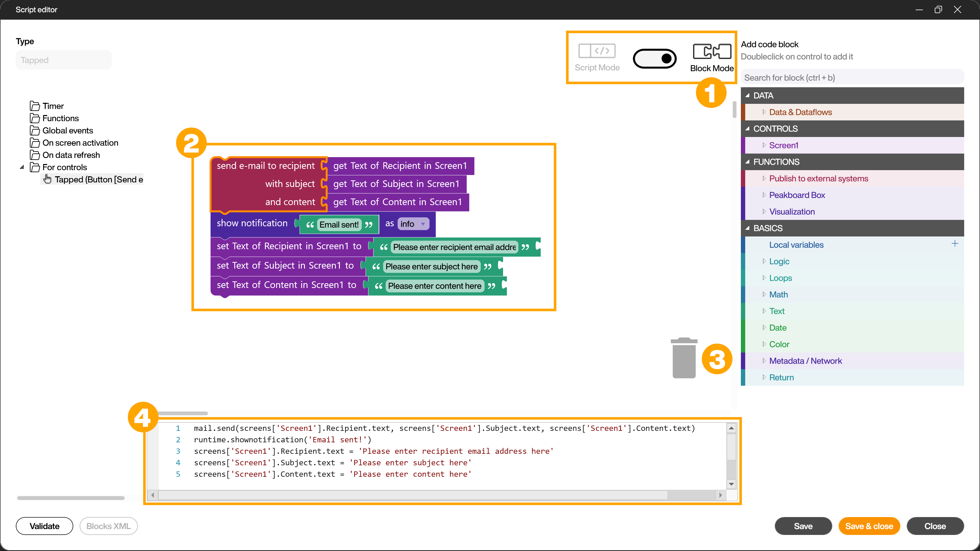Open the On data refresh folder
The width and height of the screenshot is (980, 551).
65,155
